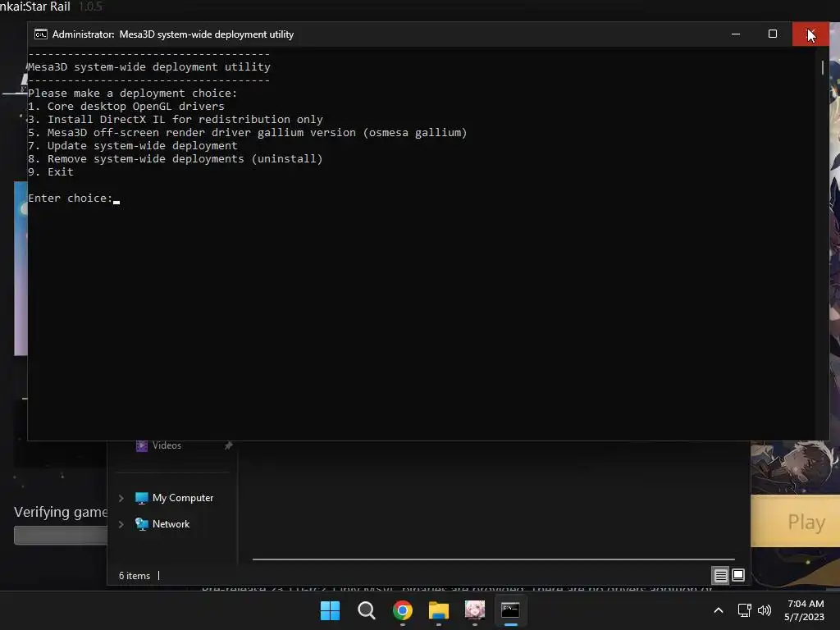Click the console window title text
The height and width of the screenshot is (630, 840).
173,34
